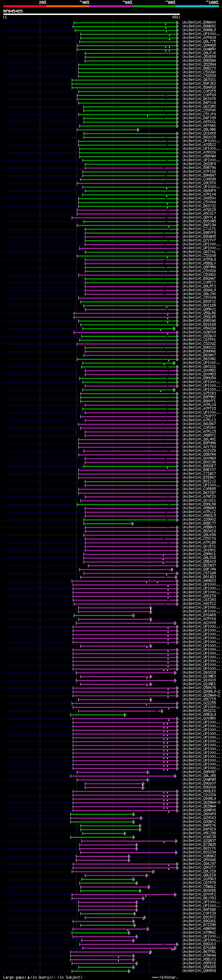The width and height of the screenshot is (222, 980).
Task: Click the UniRef100_Q8LES9 label
Action: point(199,875)
